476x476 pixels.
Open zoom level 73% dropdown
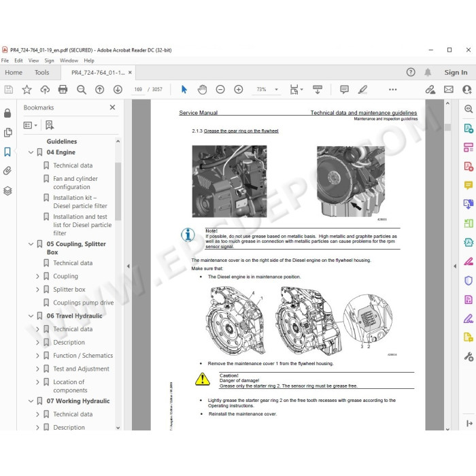[x=276, y=90]
